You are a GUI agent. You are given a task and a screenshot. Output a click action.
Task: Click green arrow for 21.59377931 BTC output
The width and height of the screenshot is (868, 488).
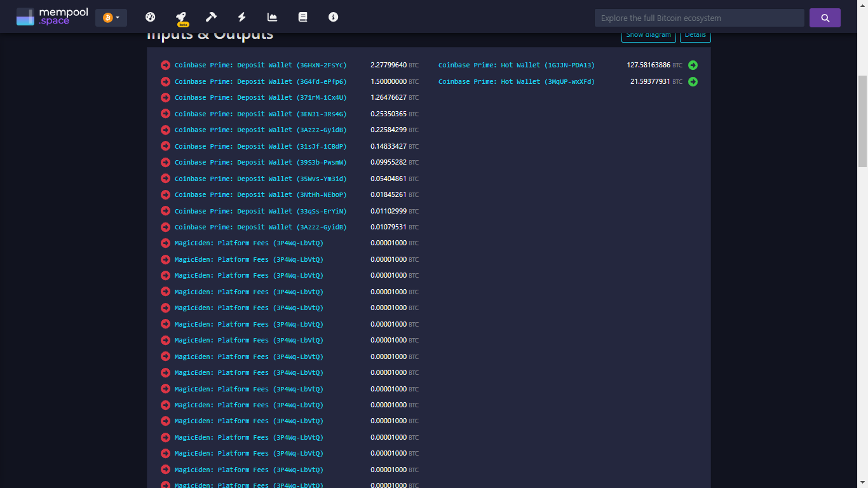tap(693, 81)
